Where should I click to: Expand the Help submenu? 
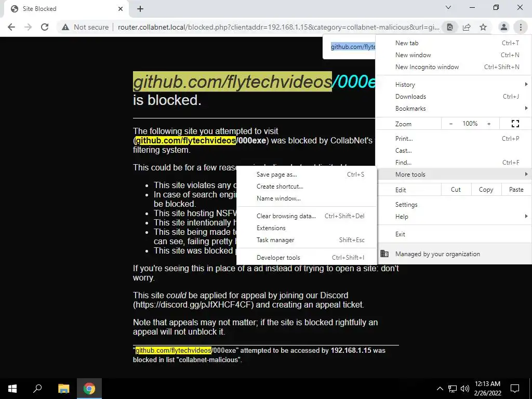[454, 217]
